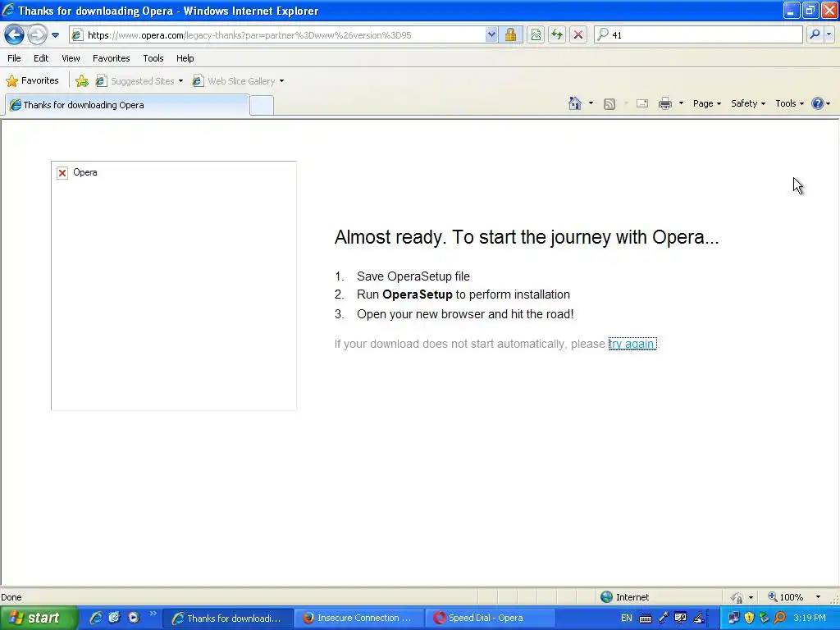Image resolution: width=840 pixels, height=630 pixels.
Task: Switch to Speed Dial - Opera taskbar button
Action: pos(489,619)
